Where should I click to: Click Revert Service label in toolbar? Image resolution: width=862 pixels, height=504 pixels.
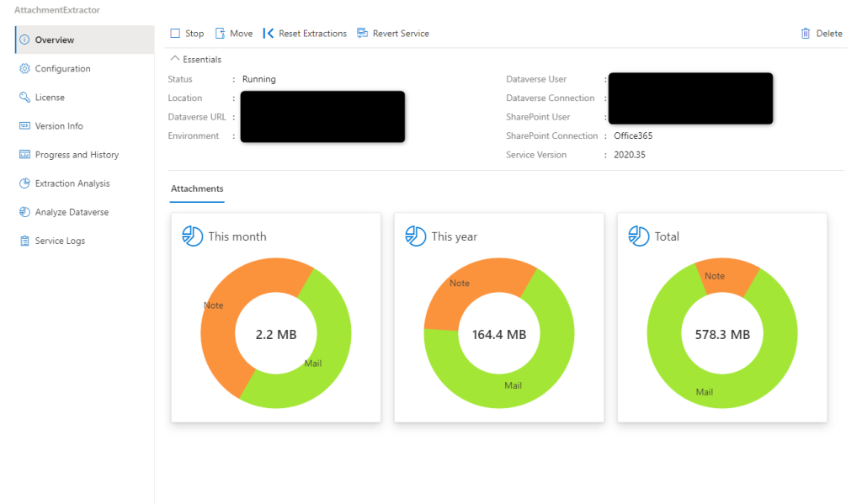pyautogui.click(x=401, y=34)
